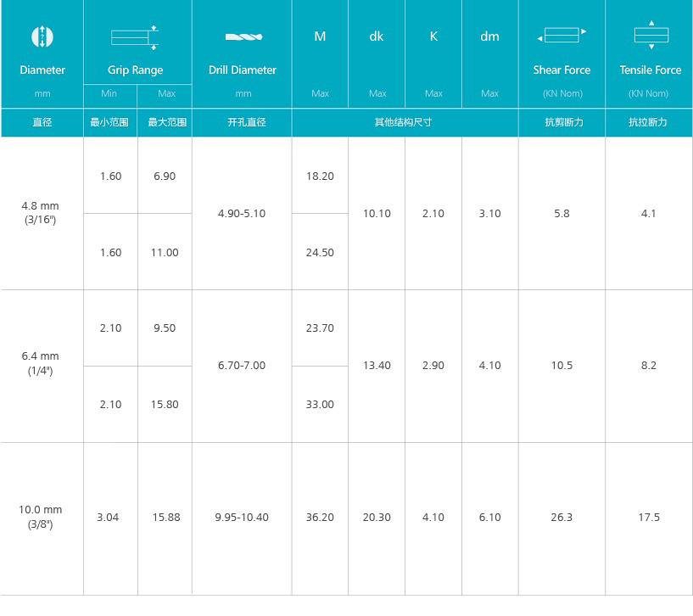Click the Grip Range rivet icon
693x616 pixels.
coord(135,37)
